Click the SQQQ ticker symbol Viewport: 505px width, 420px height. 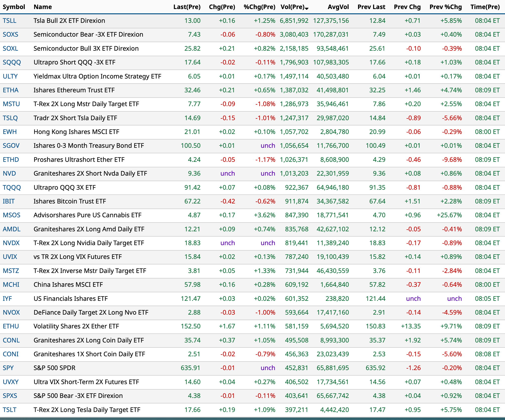coord(12,62)
